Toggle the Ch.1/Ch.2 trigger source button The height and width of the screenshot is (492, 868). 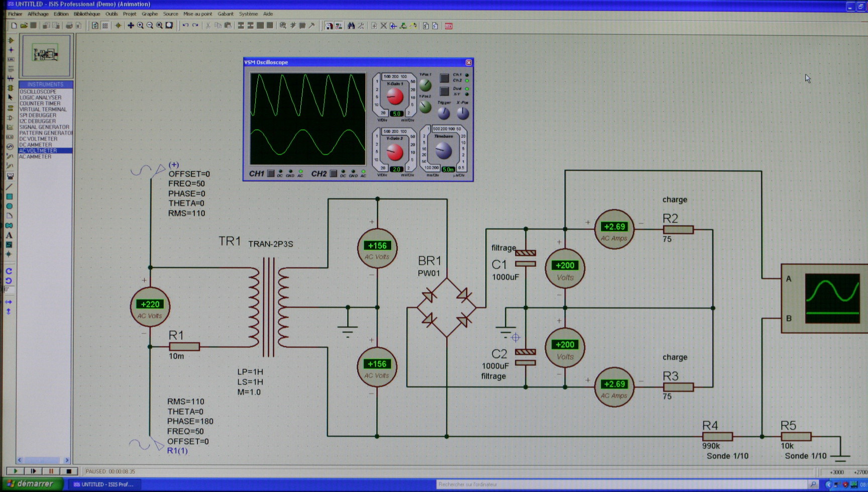pyautogui.click(x=444, y=78)
